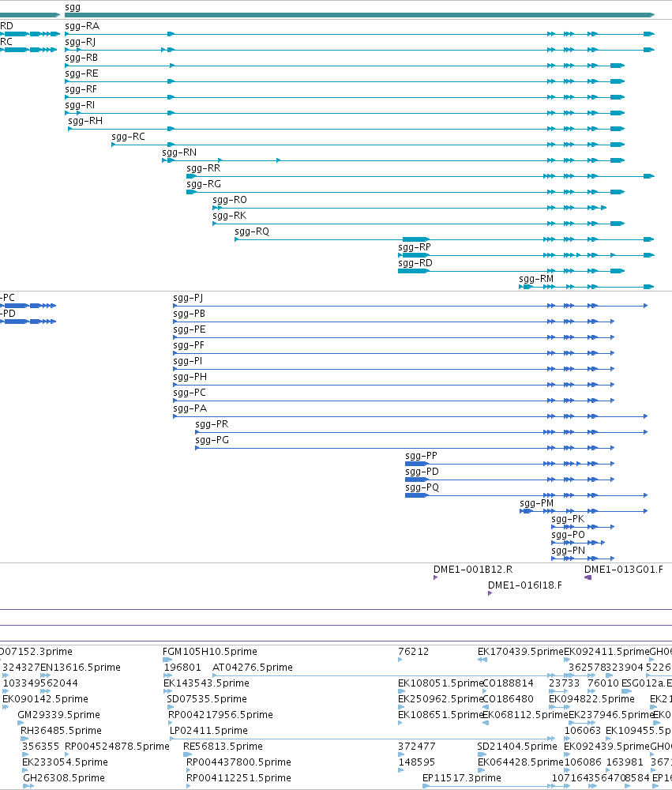Click on sgg-RF transcript label

coord(81,89)
